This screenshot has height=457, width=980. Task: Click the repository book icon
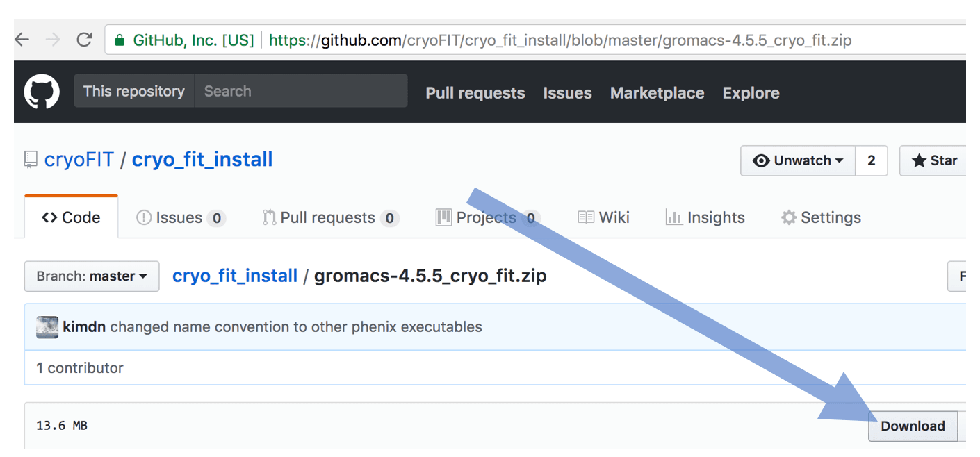31,160
